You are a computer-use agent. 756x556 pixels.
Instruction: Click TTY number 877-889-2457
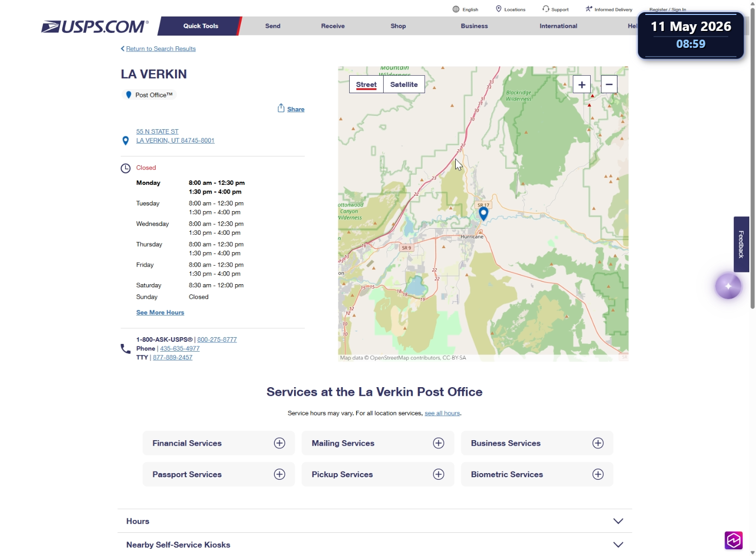(173, 357)
